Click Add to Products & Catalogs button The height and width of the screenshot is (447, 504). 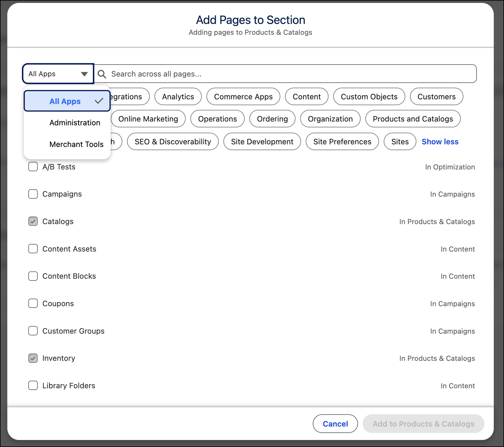click(x=423, y=424)
